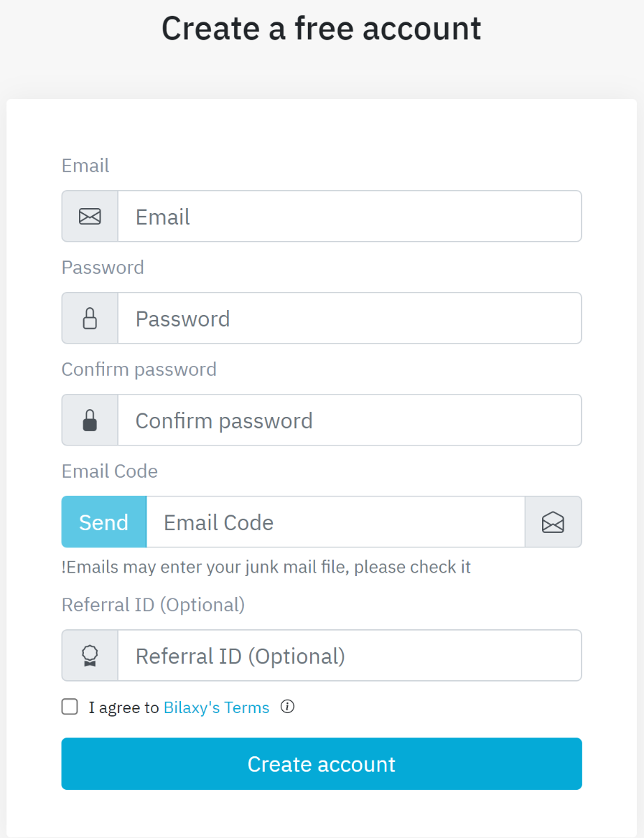The image size is (644, 838).
Task: Click the Confirm password label text
Action: point(139,369)
